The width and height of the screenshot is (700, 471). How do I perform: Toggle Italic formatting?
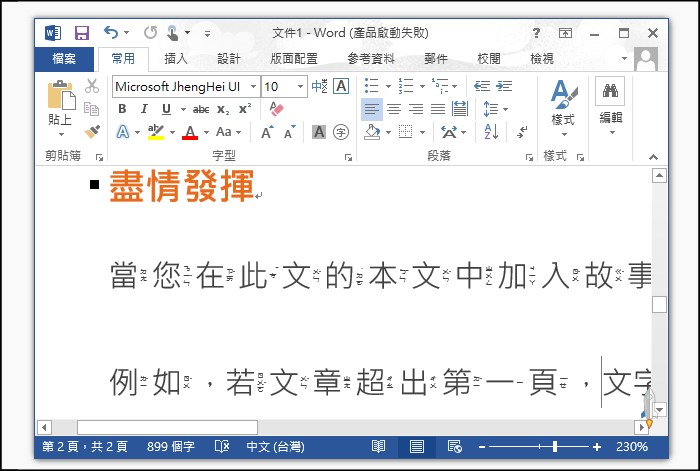[143, 109]
